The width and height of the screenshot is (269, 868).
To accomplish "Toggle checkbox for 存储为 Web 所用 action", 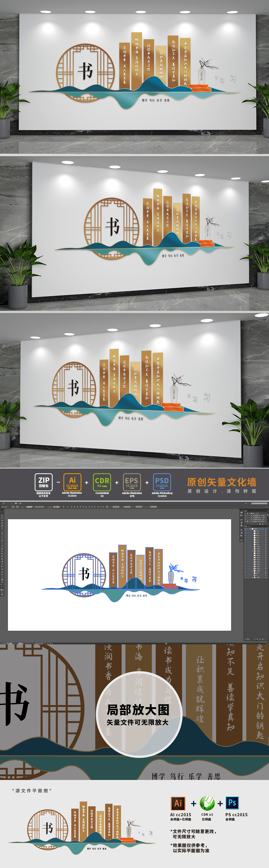I will [x=245, y=522].
